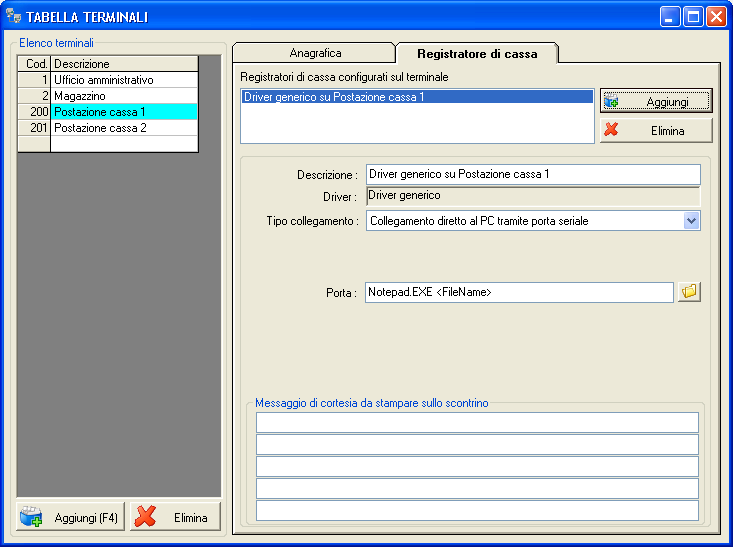Click the read-only Driver field

pyautogui.click(x=533, y=196)
